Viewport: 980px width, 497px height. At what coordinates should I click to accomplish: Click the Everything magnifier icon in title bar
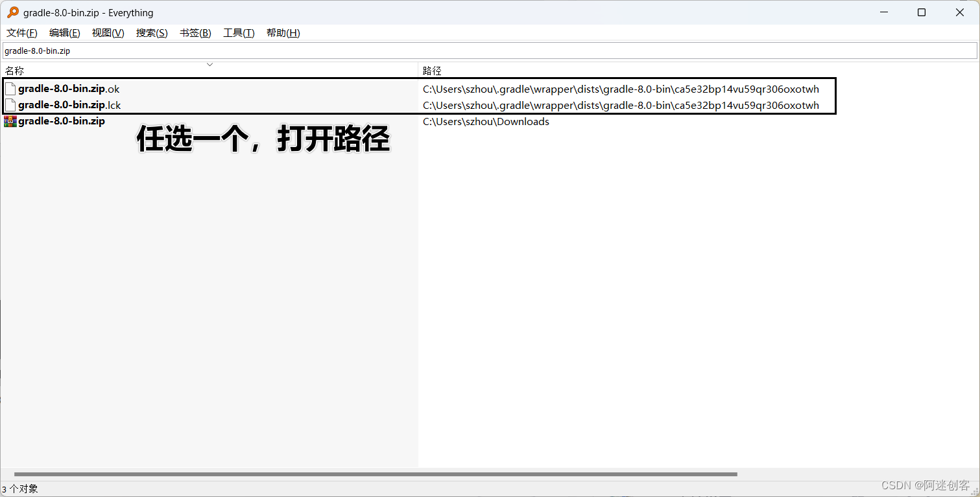pyautogui.click(x=12, y=12)
